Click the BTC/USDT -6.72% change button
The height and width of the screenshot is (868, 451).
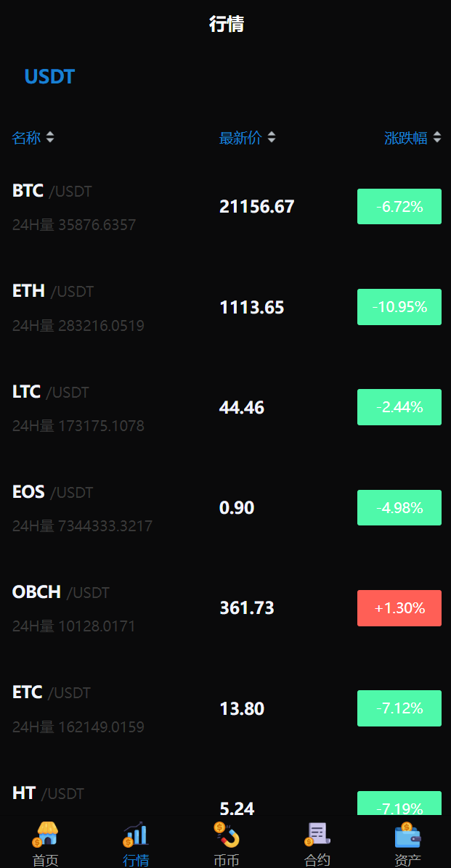pos(399,206)
